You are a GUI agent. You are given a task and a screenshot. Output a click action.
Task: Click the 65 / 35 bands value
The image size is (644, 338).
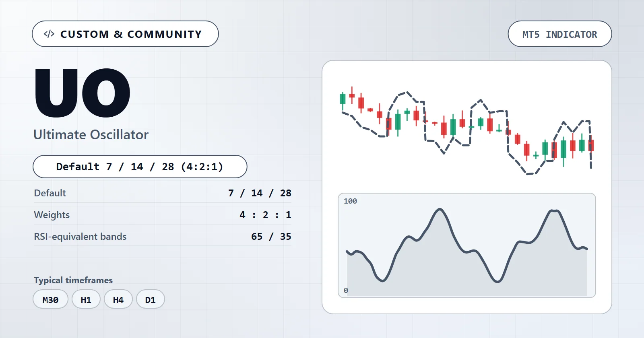271,237
